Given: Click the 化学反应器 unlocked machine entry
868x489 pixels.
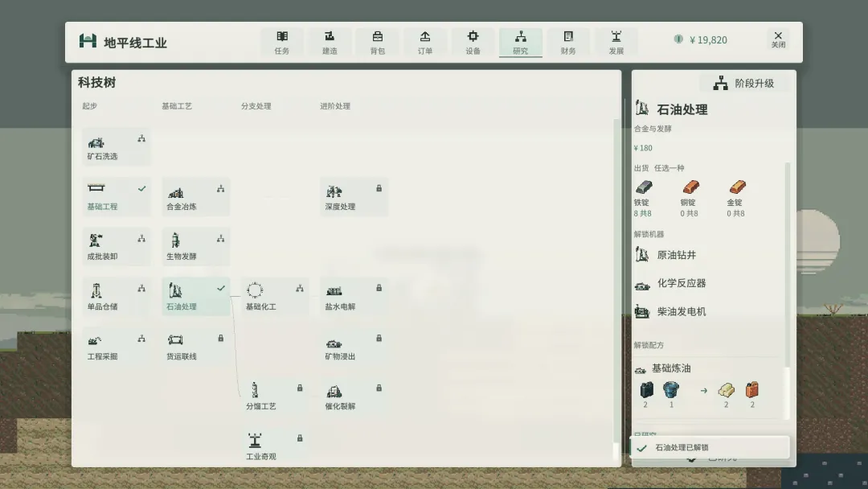Looking at the screenshot, I should [x=670, y=284].
